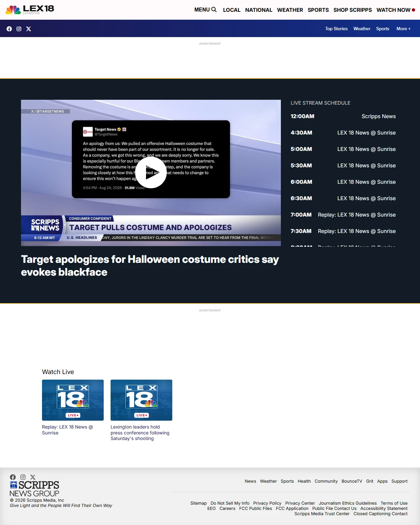420x525 pixels.
Task: Click the Replay: LEX 18 News @ Sunrise link
Action: [68, 430]
